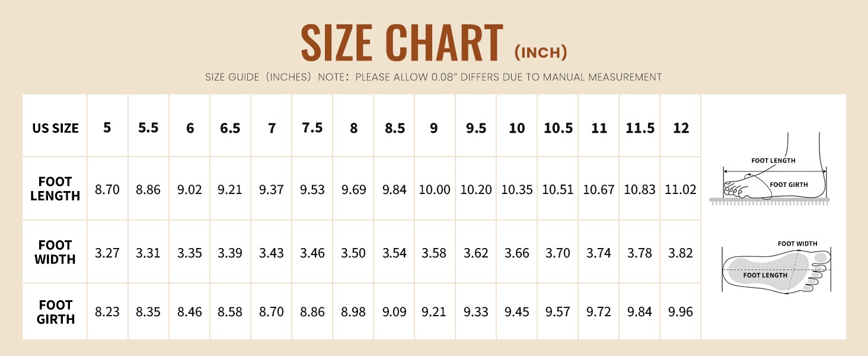The image size is (868, 356).
Task: Click the "FOOT GIRTH" label inside the side-view diagram
Action: (x=789, y=185)
